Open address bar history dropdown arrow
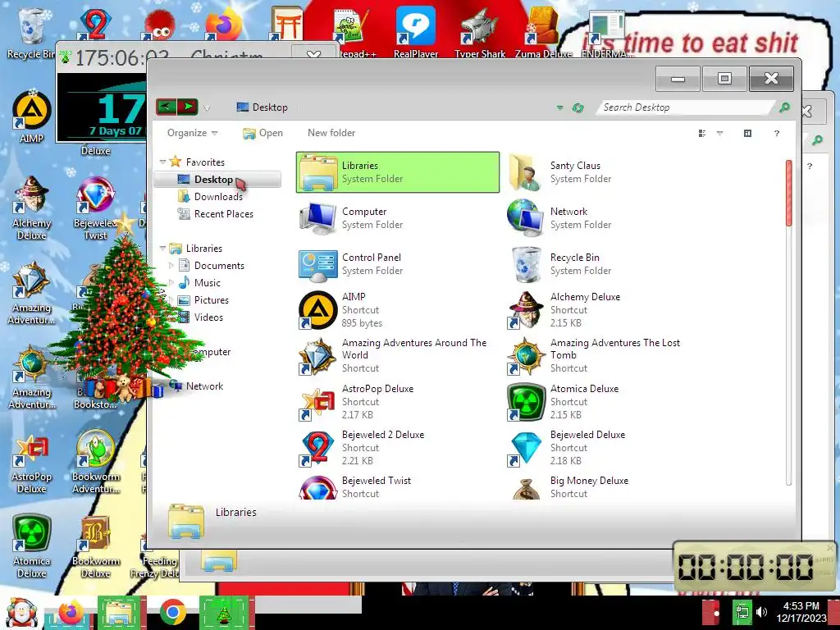 (559, 107)
